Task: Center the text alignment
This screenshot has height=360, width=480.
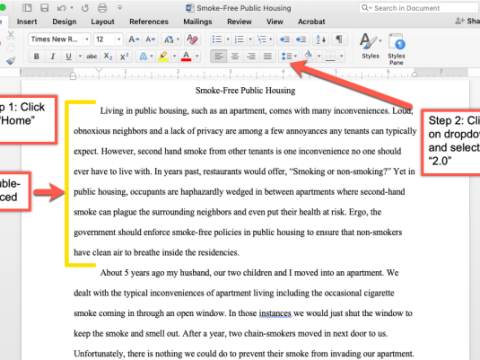Action: 235,56
